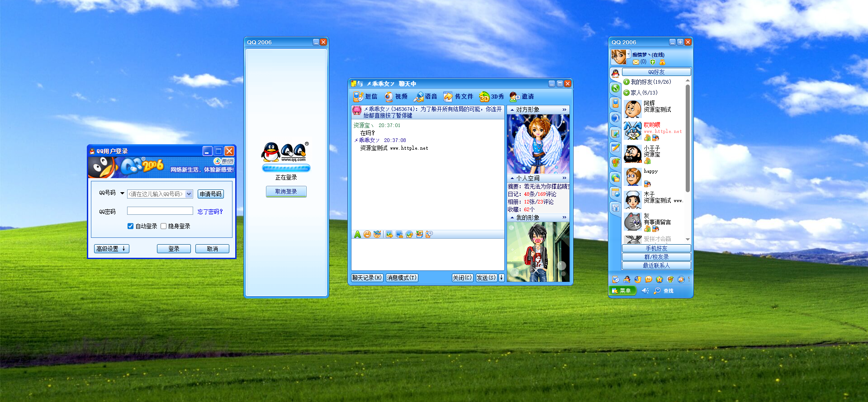This screenshot has width=868, height=402.
Task: Open the green 菜单 menu button
Action: click(x=623, y=291)
